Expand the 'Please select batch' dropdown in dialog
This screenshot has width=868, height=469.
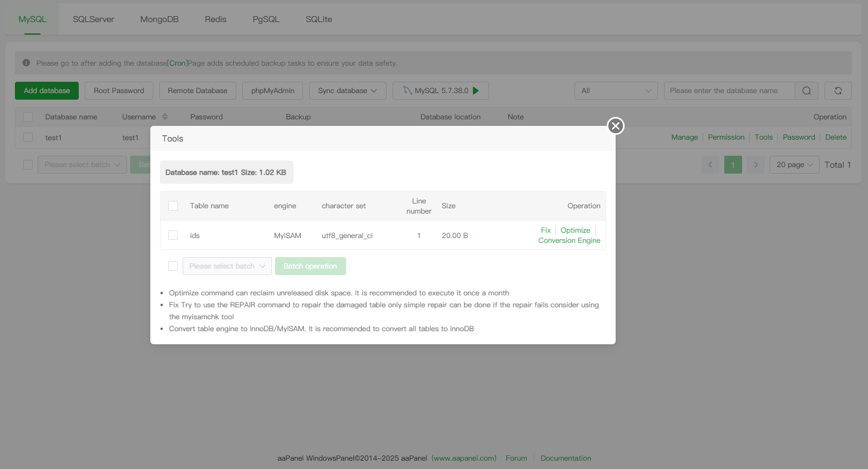[227, 266]
